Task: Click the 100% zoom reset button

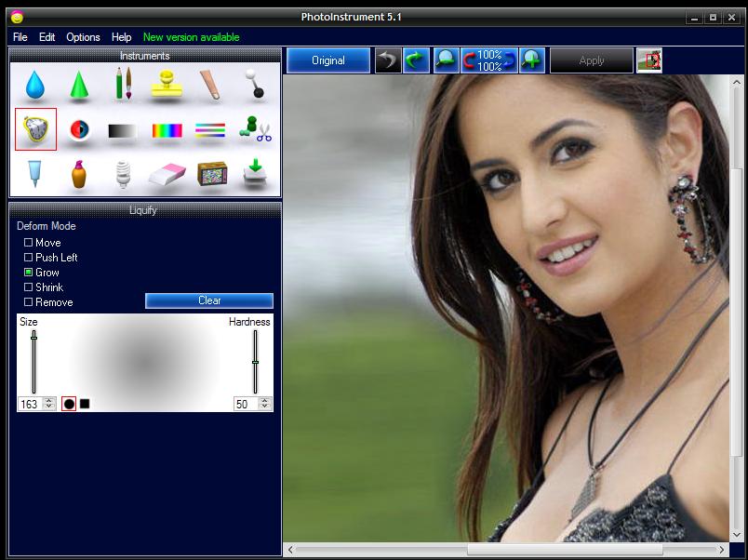Action: (x=489, y=60)
